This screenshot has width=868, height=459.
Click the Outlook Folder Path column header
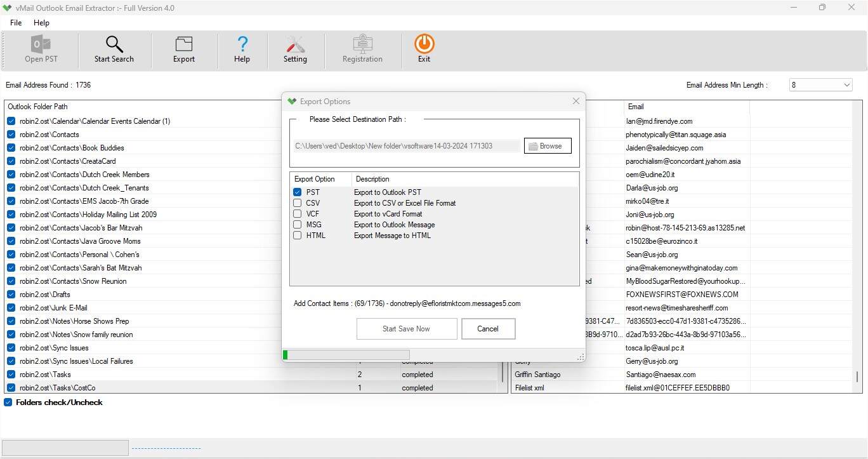click(x=38, y=107)
